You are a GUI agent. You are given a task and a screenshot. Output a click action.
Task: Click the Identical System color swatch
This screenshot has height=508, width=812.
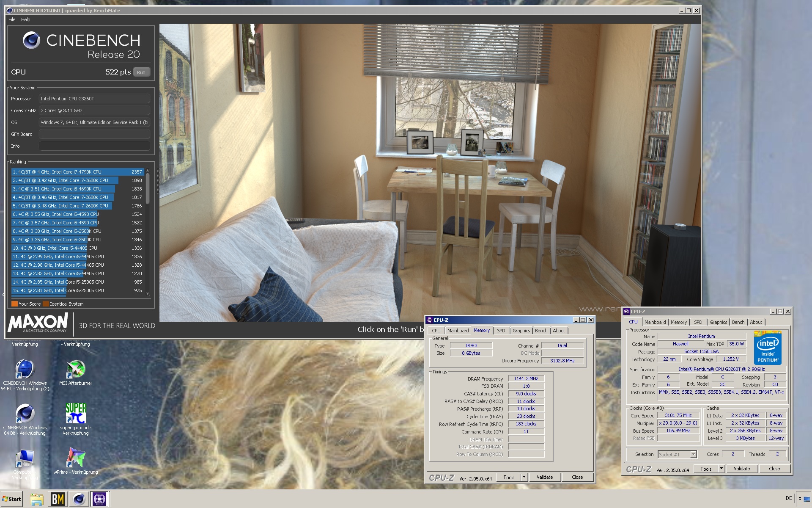click(46, 304)
